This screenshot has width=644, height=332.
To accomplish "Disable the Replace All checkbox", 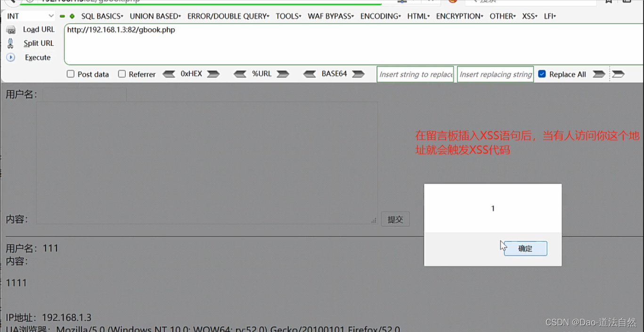I will tap(541, 74).
